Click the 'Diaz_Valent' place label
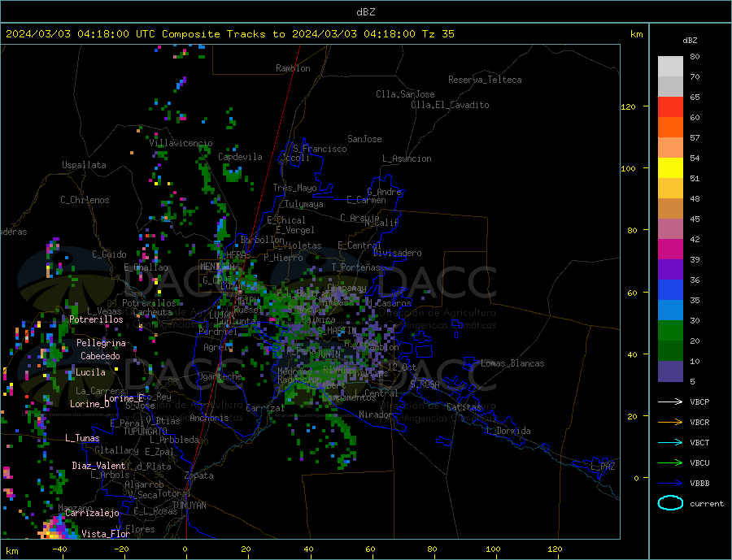The height and width of the screenshot is (560, 732). [98, 466]
